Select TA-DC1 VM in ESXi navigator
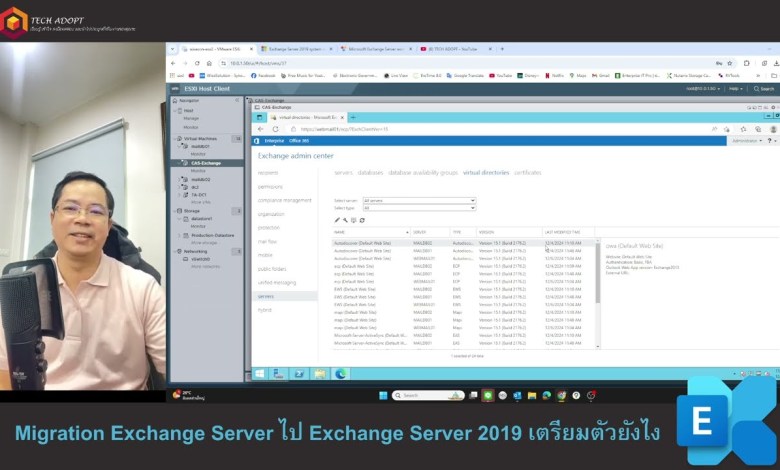The image size is (780, 470). click(198, 195)
